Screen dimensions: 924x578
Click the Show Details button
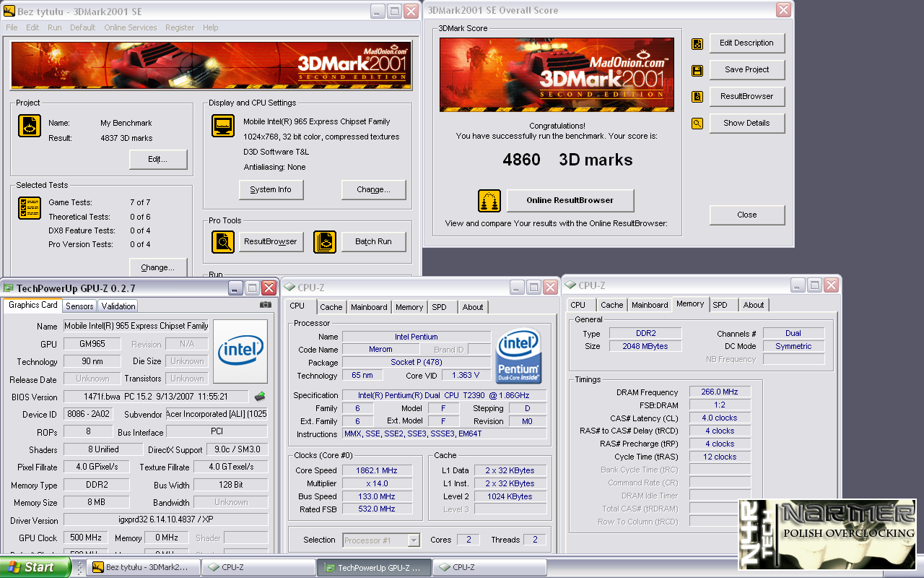coord(746,123)
